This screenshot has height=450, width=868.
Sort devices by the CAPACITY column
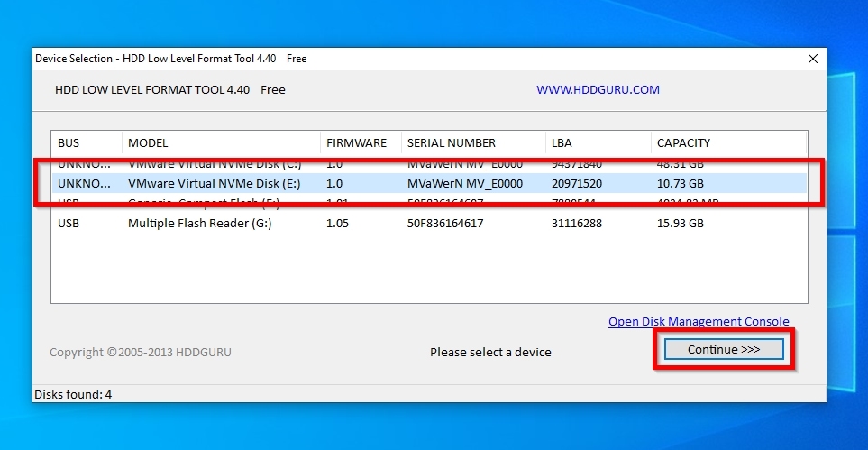(726, 142)
